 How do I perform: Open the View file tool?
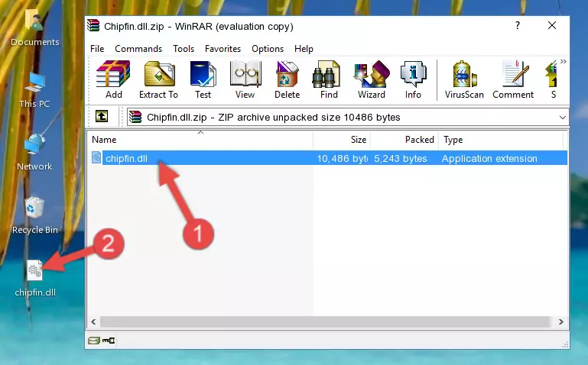(x=245, y=79)
